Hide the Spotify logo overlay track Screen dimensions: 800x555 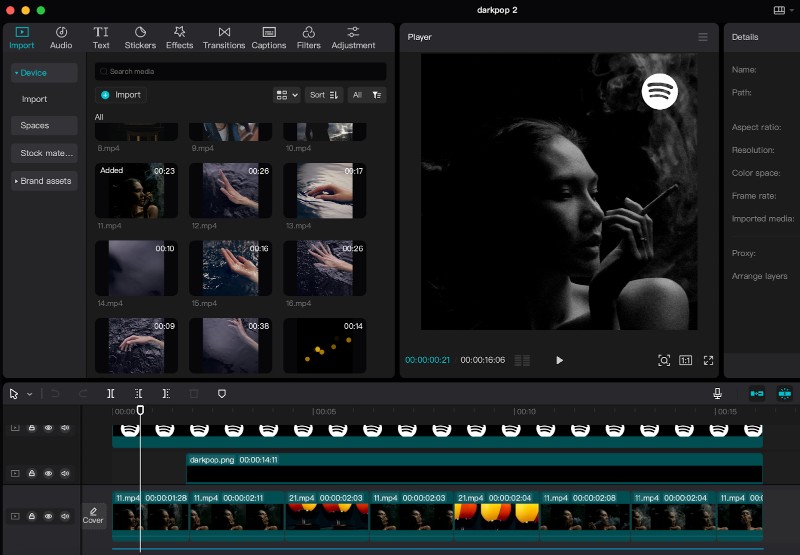[48, 428]
